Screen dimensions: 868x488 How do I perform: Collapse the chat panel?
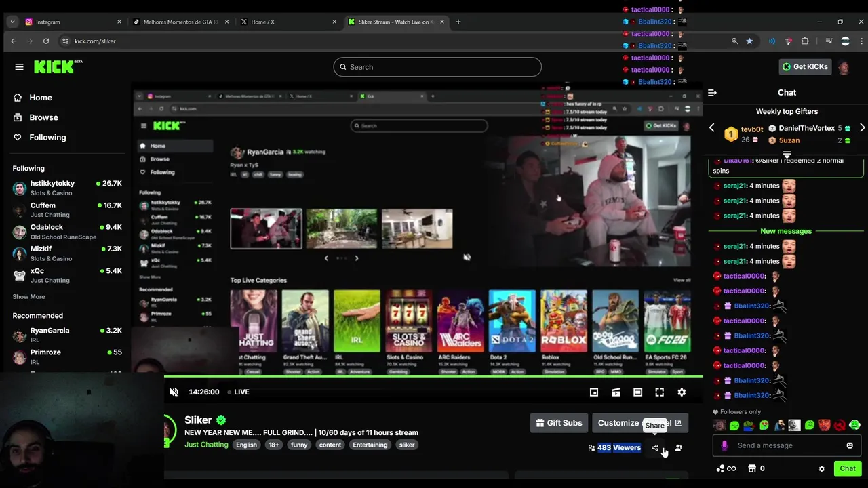tap(712, 93)
